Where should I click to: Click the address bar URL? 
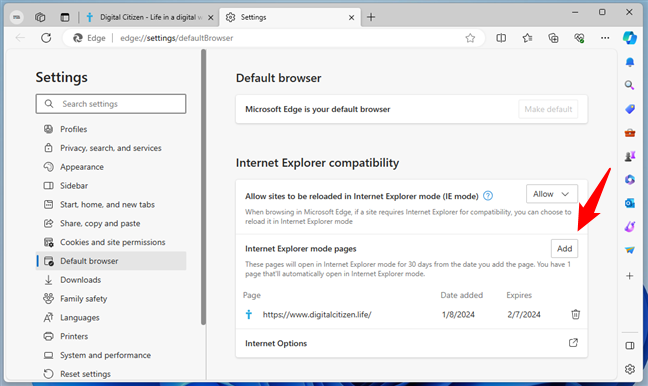(176, 38)
